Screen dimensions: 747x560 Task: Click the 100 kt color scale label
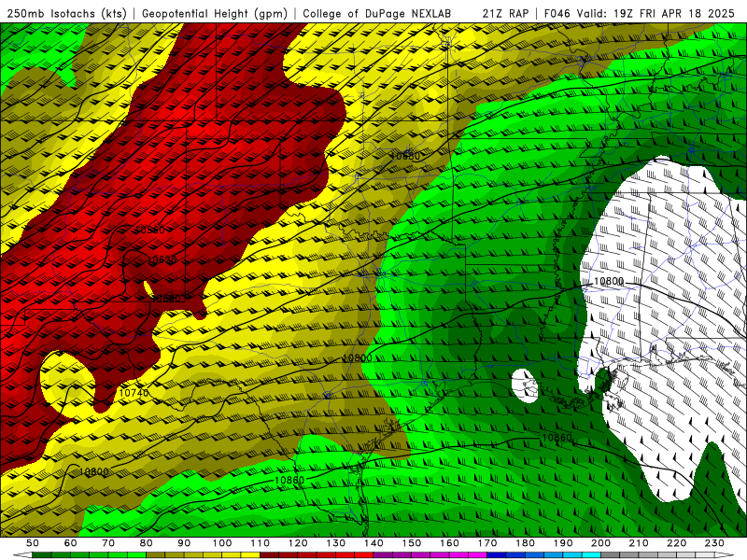222,543
